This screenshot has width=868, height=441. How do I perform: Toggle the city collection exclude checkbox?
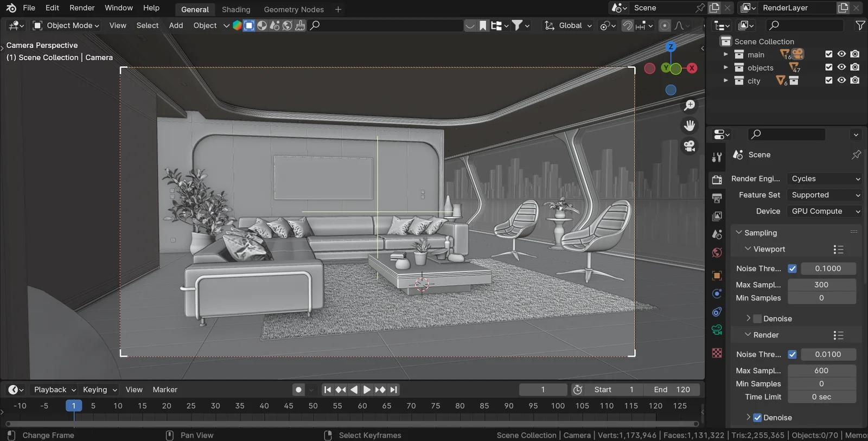pyautogui.click(x=828, y=80)
